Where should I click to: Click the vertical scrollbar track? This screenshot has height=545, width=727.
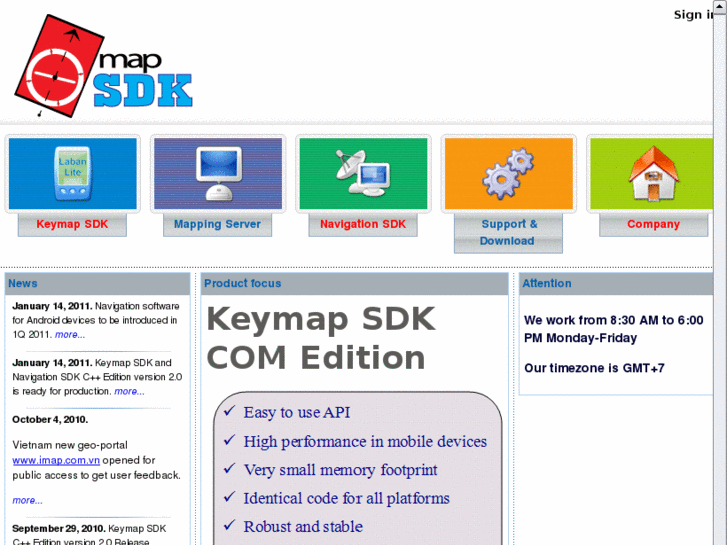720,278
